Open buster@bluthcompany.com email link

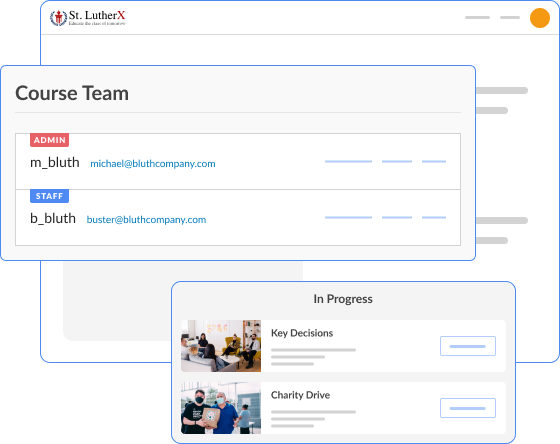(x=146, y=220)
